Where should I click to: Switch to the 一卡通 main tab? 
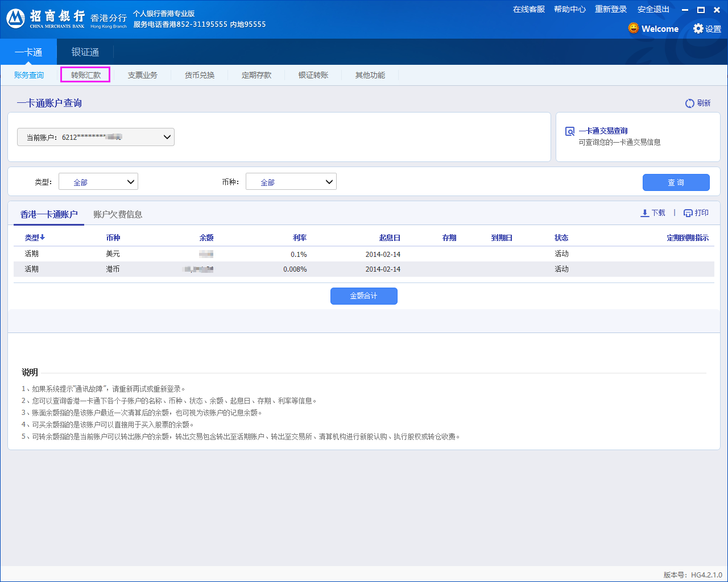point(28,52)
